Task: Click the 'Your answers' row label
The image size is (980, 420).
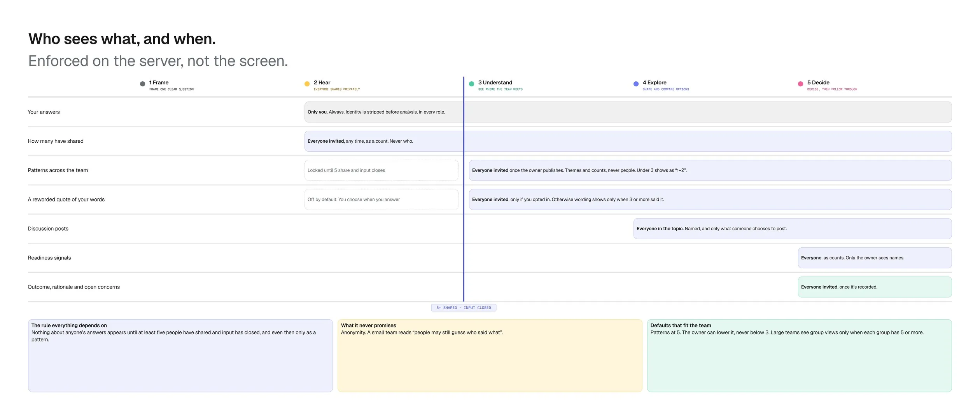Action: tap(44, 112)
